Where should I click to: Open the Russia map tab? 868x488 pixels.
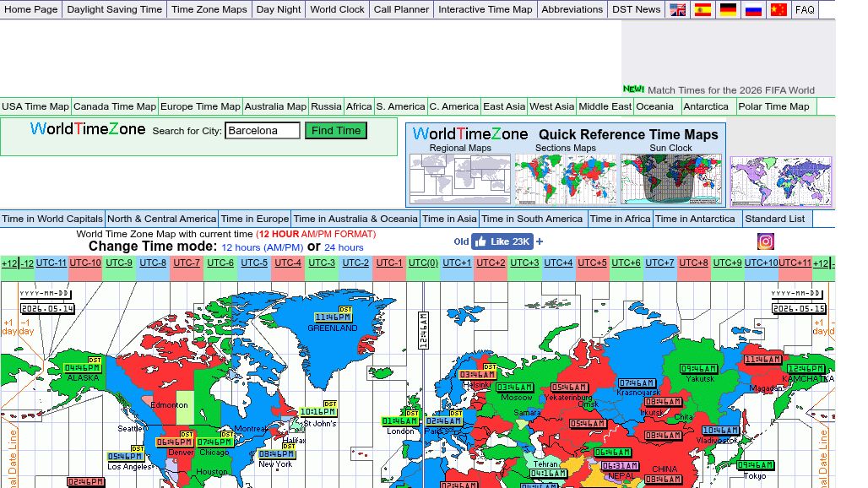click(x=326, y=106)
